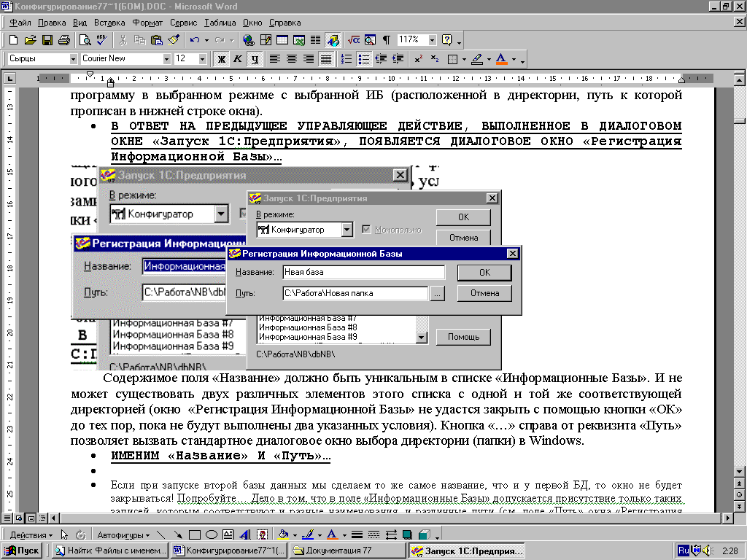The image size is (747, 560).
Task: Click the Ru keyboard language tray indicator
Action: [x=683, y=551]
